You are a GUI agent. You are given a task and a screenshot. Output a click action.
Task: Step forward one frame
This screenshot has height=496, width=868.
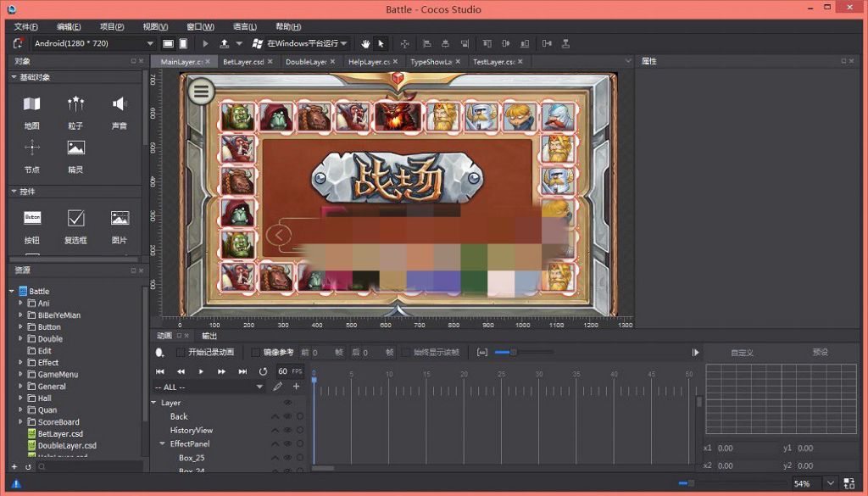point(221,371)
